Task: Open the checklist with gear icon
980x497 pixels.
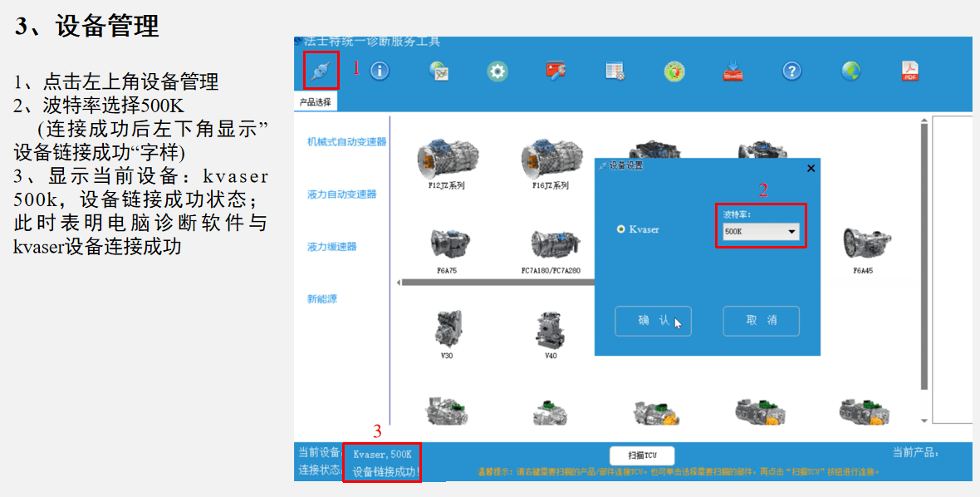Action: 615,71
